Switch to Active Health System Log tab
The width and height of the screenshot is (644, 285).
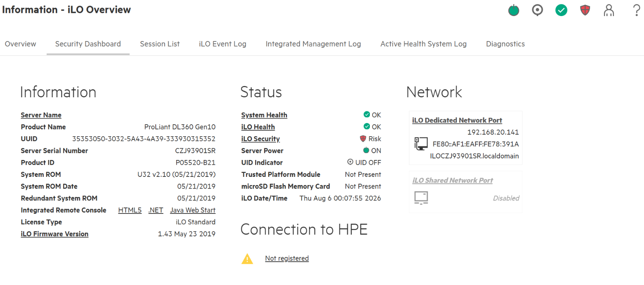point(423,44)
